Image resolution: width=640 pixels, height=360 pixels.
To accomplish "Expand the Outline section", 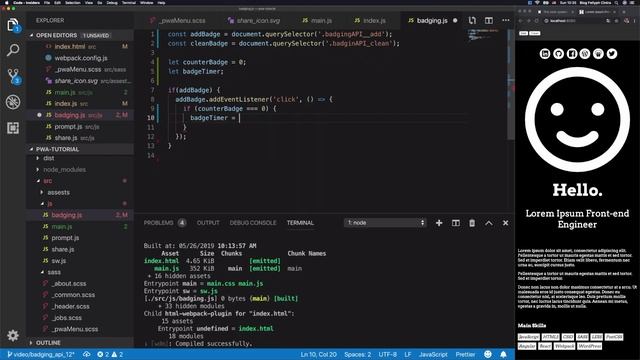I will (x=80, y=342).
